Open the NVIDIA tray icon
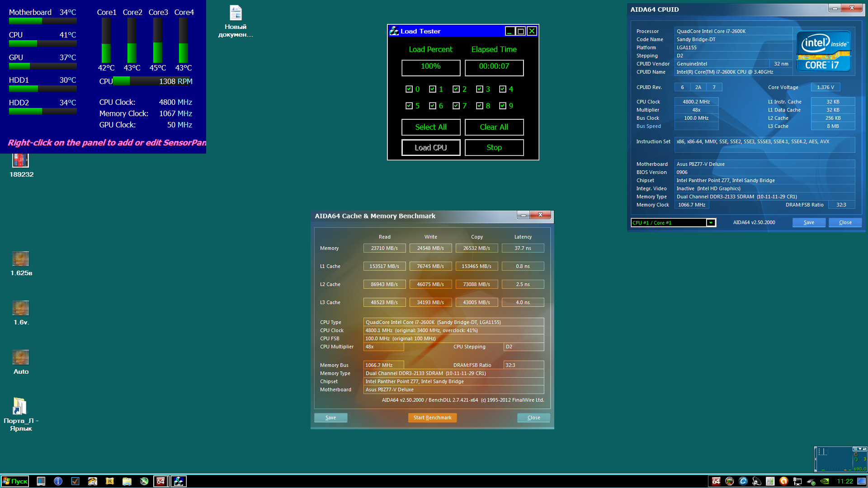868x488 pixels. 825,481
